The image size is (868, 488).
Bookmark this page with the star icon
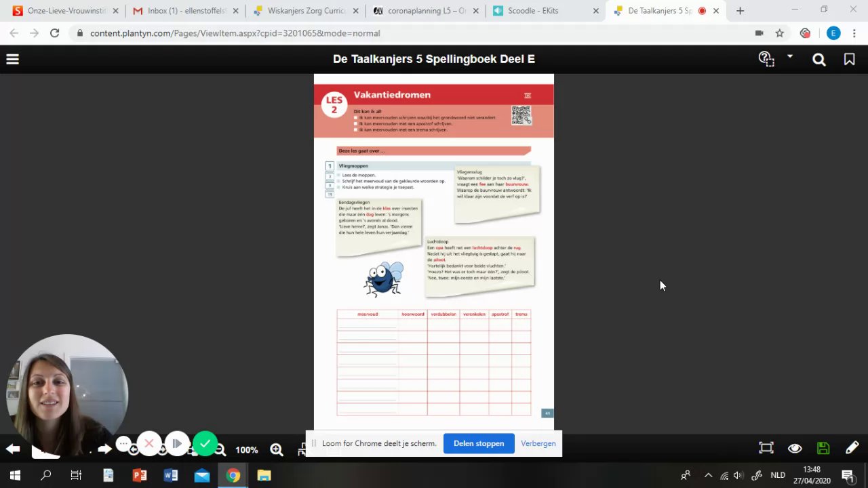point(780,33)
